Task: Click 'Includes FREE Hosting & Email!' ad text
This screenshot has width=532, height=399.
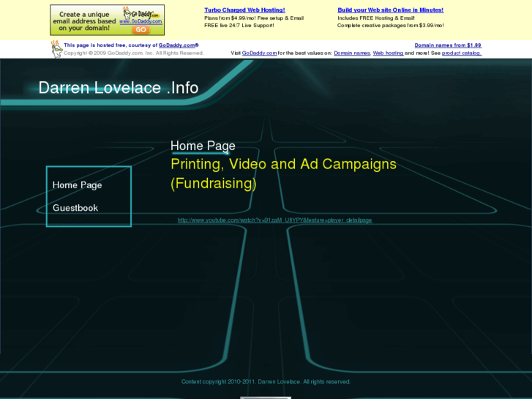Action: [x=376, y=18]
